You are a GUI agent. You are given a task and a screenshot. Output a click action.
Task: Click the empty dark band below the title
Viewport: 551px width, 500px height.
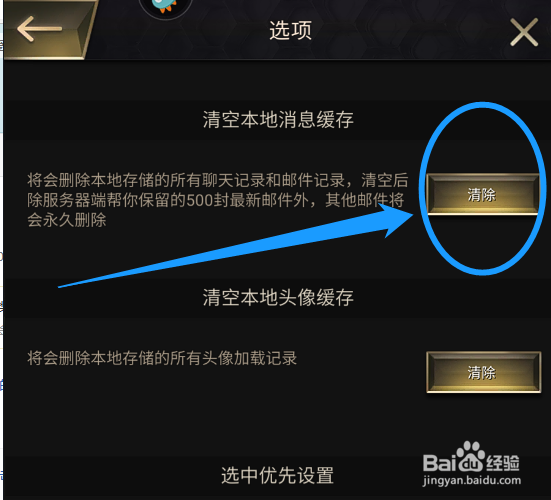pos(277,80)
